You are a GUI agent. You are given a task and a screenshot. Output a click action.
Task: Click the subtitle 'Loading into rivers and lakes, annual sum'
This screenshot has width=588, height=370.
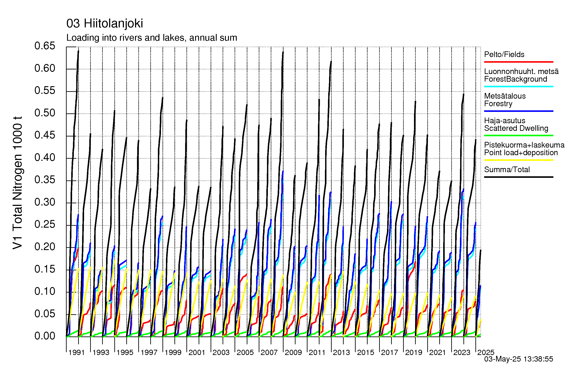152,38
